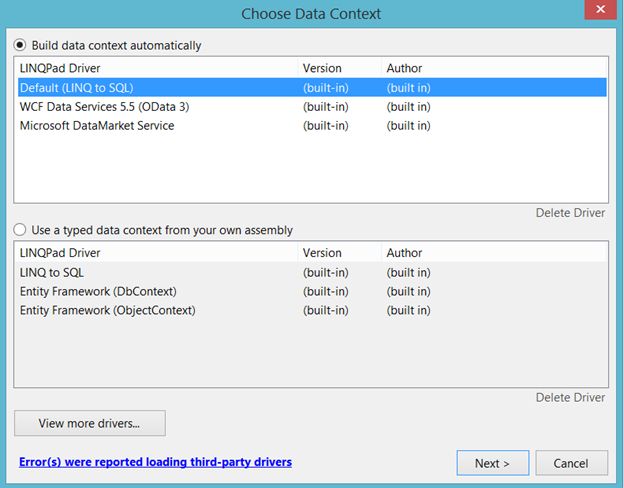The height and width of the screenshot is (488, 624).
Task: Click LINQPad Driver header in top list
Action: point(60,69)
